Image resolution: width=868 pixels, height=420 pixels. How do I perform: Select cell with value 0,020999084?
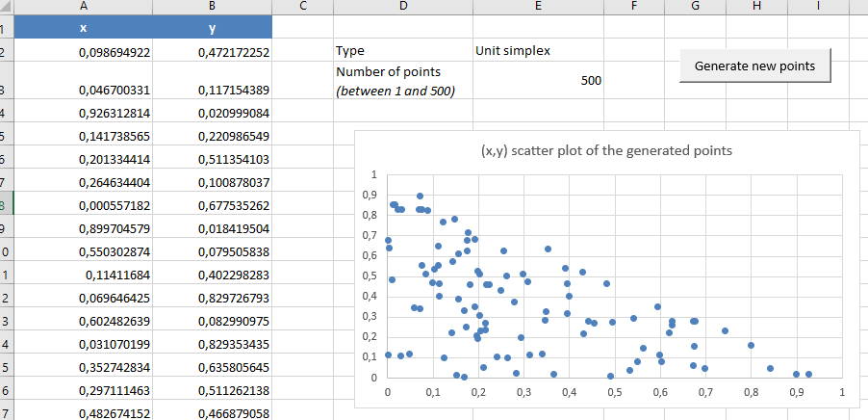click(x=212, y=113)
